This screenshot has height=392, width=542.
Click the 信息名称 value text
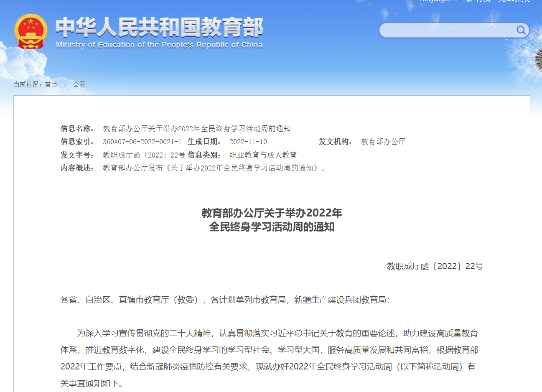click(x=196, y=129)
